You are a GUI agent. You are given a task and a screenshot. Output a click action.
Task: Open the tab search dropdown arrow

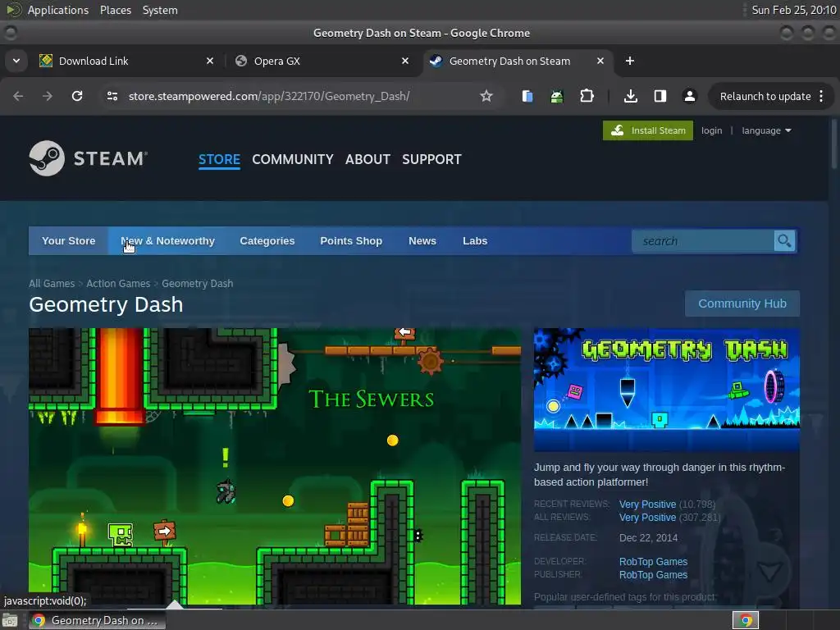pos(16,61)
